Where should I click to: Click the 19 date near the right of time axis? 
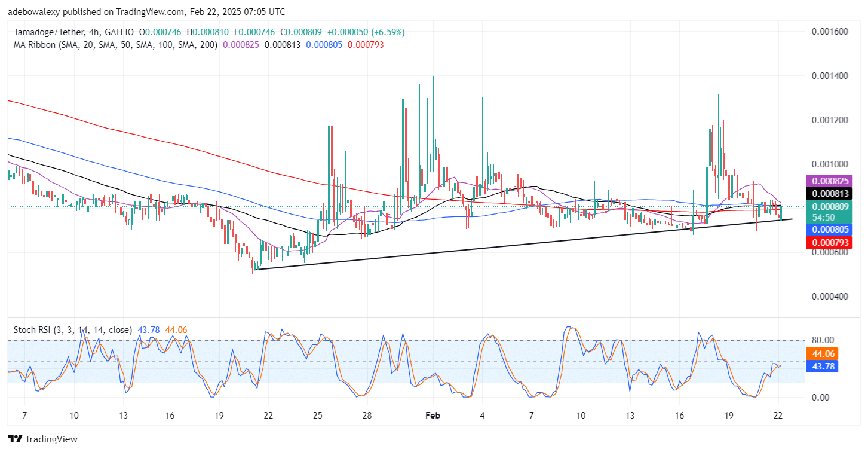coord(729,415)
